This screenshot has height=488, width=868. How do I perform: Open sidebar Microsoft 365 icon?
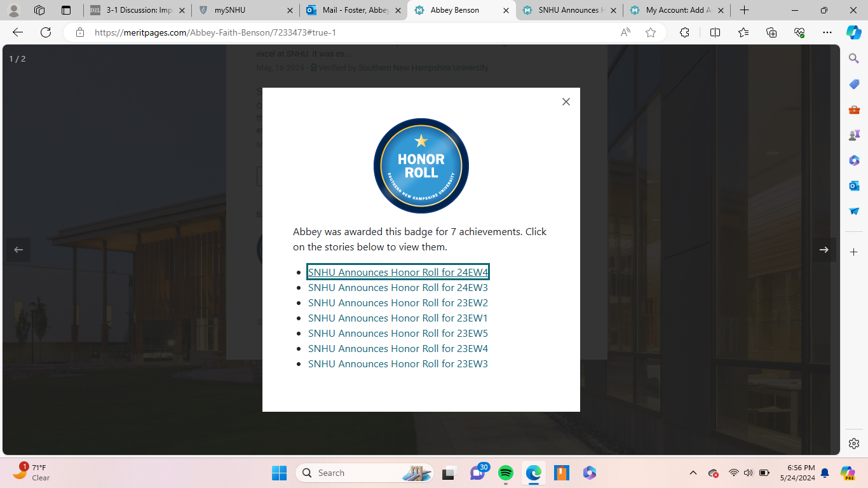(854, 160)
